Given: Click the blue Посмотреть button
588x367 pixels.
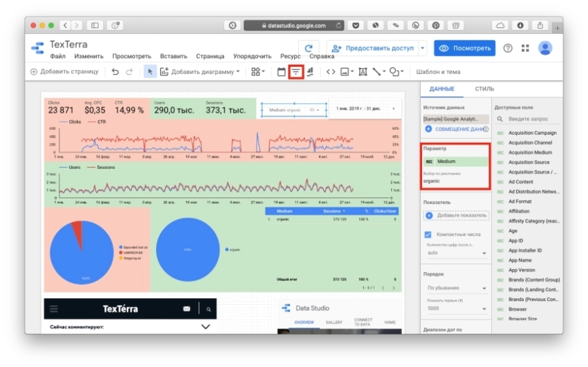Looking at the screenshot, I should coord(465,48).
